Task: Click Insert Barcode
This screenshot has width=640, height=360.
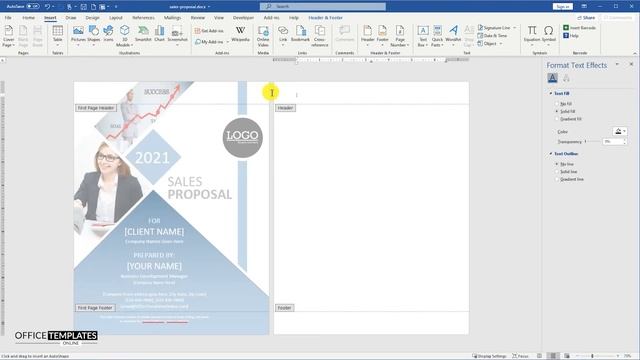Action: [579, 28]
